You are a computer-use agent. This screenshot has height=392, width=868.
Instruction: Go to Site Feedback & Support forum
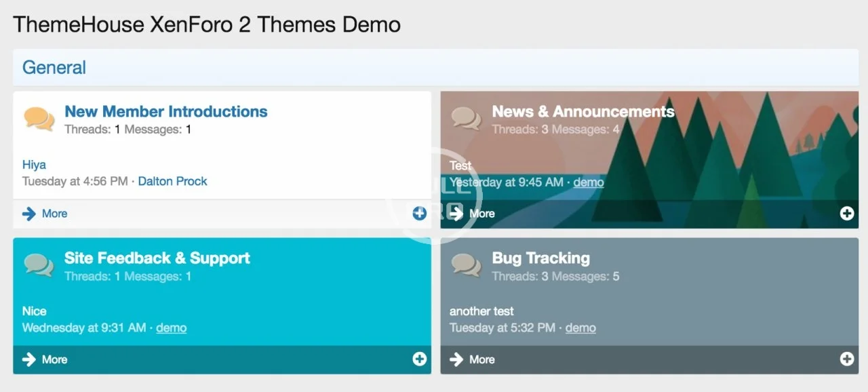(157, 258)
